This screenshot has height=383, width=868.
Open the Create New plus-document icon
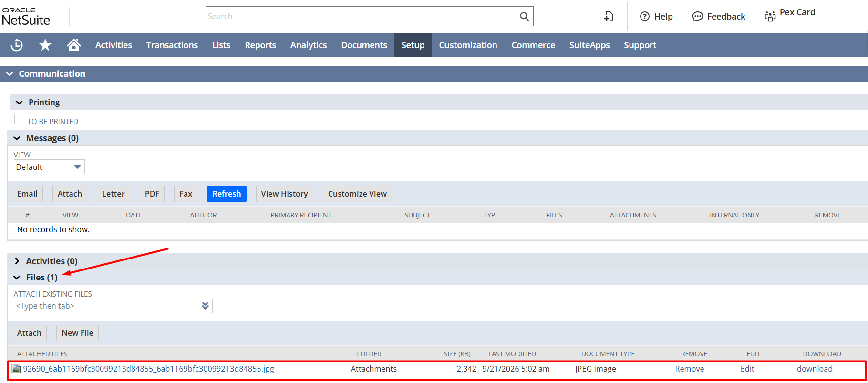coord(609,16)
